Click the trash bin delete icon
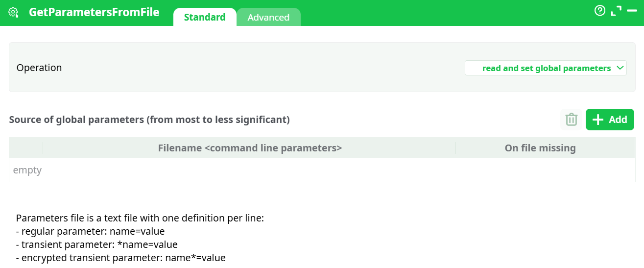This screenshot has height=268, width=644. (x=571, y=120)
